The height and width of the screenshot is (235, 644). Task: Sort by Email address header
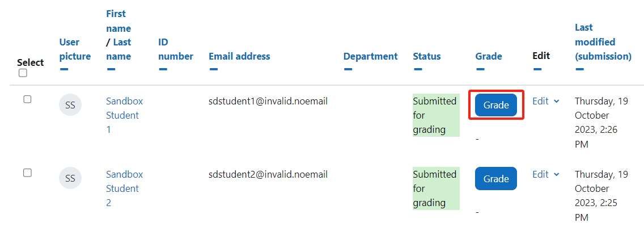(x=239, y=56)
